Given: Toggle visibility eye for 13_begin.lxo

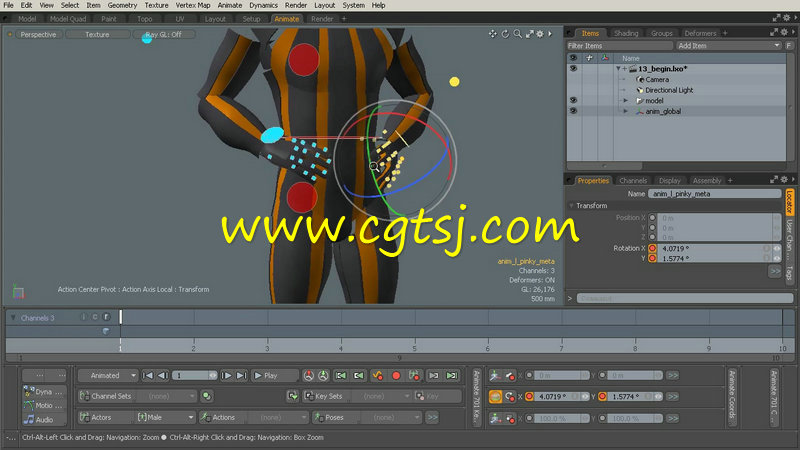Looking at the screenshot, I should tap(573, 68).
